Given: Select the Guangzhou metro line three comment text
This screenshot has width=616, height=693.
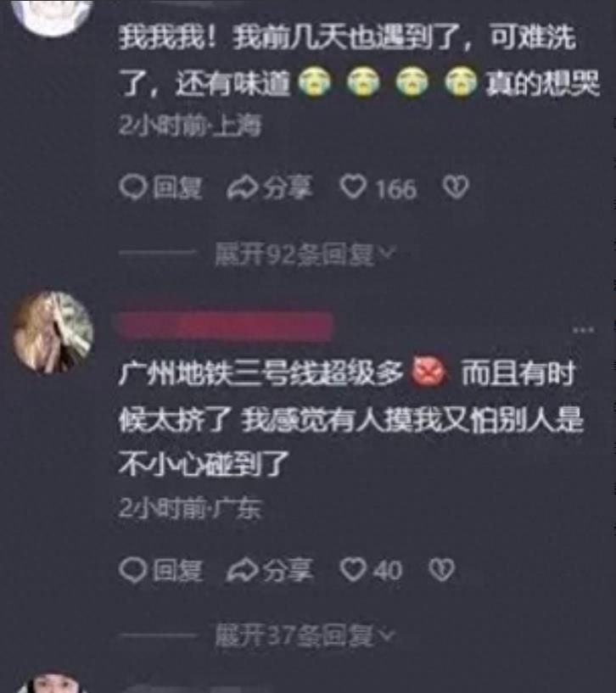Looking at the screenshot, I should coord(350,419).
